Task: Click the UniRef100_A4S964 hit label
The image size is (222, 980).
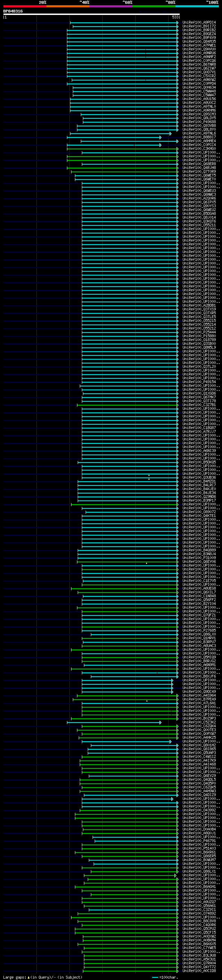Action: click(199, 695)
